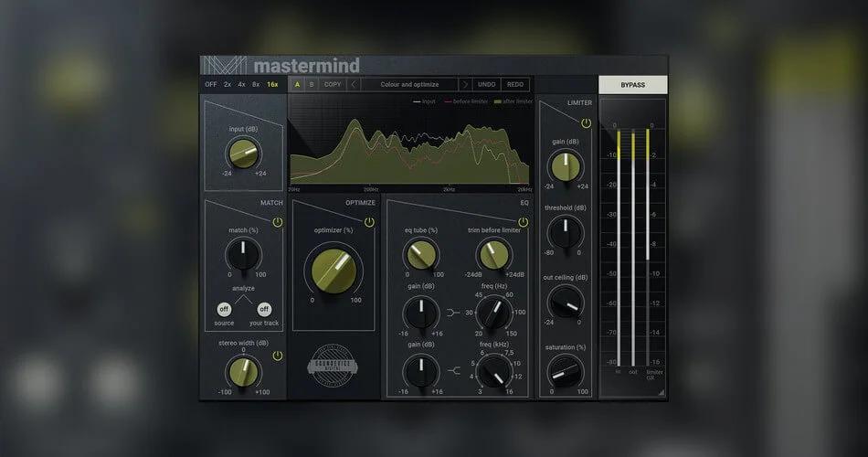This screenshot has height=457, width=868.
Task: Go to previous preset with left arrow
Action: pos(354,84)
